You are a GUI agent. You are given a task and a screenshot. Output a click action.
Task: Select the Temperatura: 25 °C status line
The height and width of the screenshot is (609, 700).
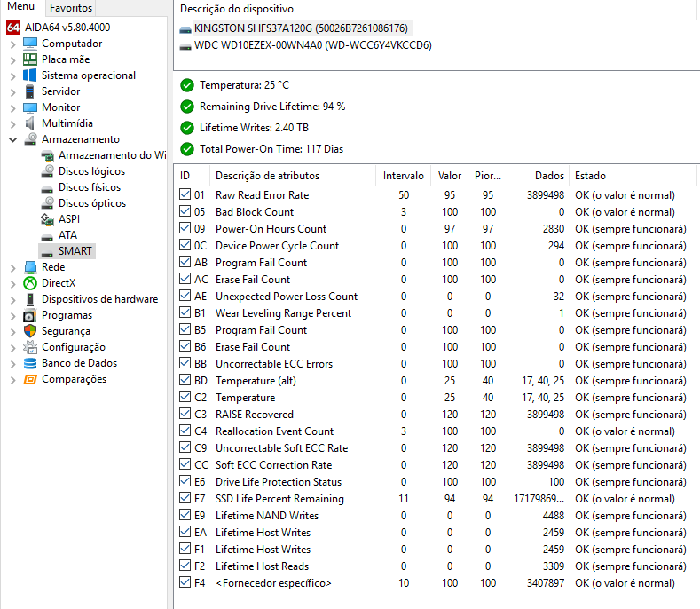coord(244,85)
